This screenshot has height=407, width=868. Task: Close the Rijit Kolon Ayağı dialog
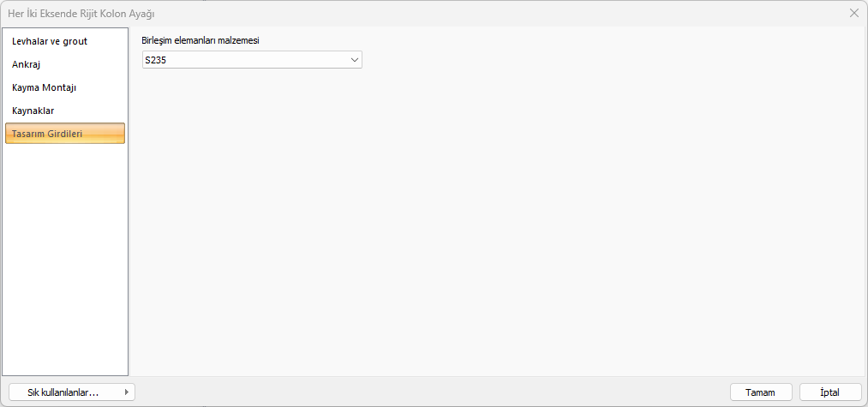[853, 13]
